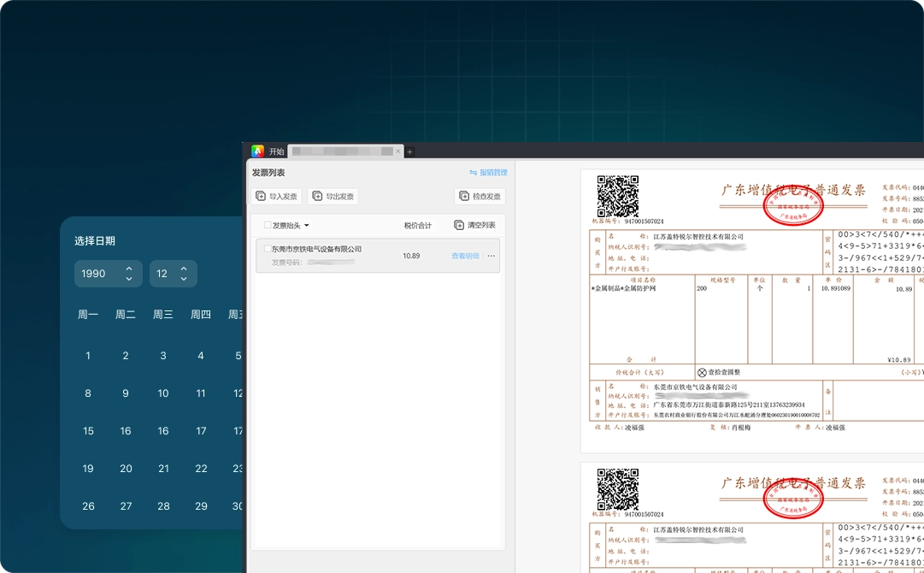Select day 9 in the calendar
Viewport: 924px width, 573px height.
[126, 393]
